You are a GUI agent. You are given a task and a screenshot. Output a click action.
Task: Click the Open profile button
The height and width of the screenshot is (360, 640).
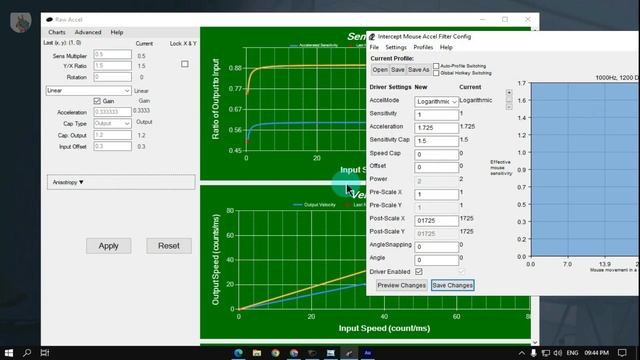point(380,70)
